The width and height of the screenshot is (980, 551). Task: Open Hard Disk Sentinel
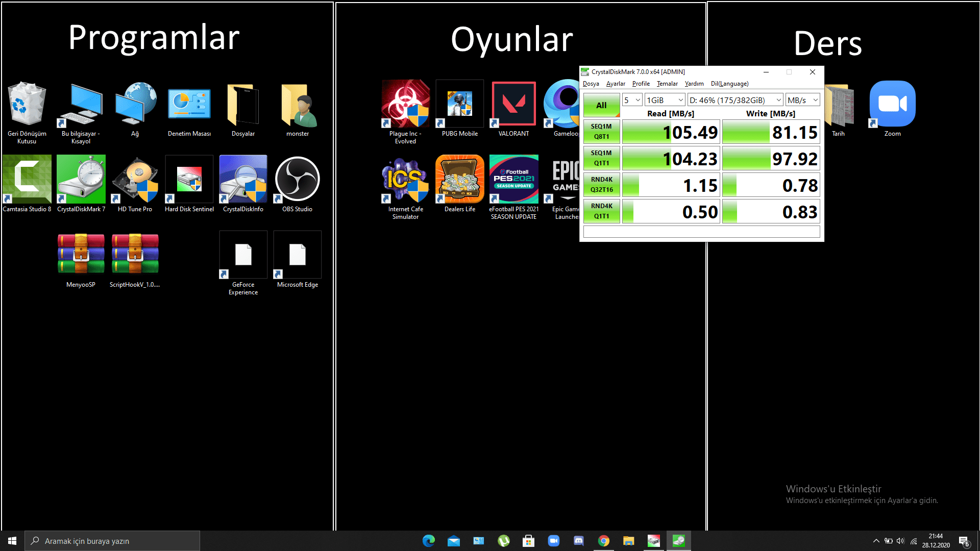point(189,179)
